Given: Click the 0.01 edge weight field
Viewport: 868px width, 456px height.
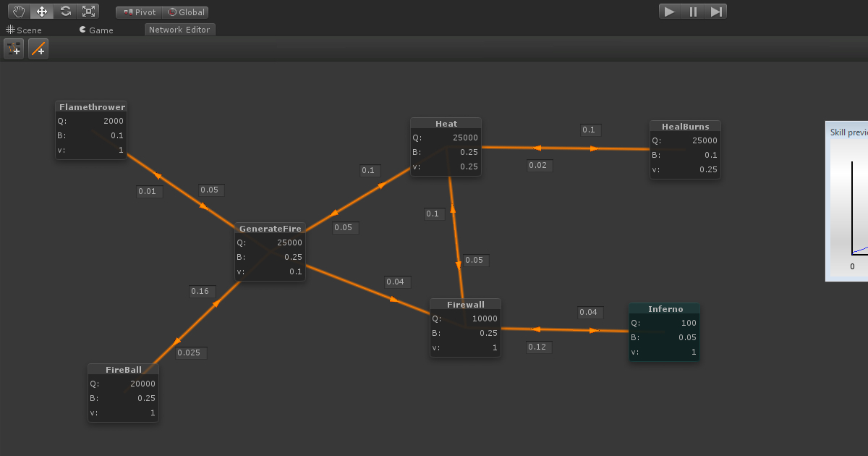Looking at the screenshot, I should point(150,192).
